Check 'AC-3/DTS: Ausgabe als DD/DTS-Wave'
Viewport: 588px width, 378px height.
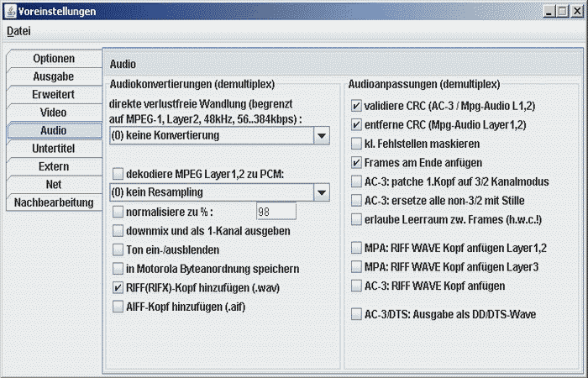pos(357,314)
